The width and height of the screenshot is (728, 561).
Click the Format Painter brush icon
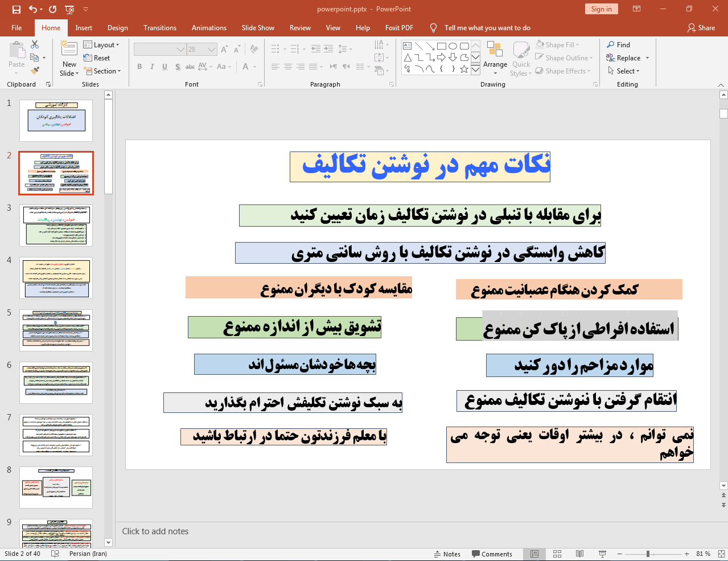[35, 71]
